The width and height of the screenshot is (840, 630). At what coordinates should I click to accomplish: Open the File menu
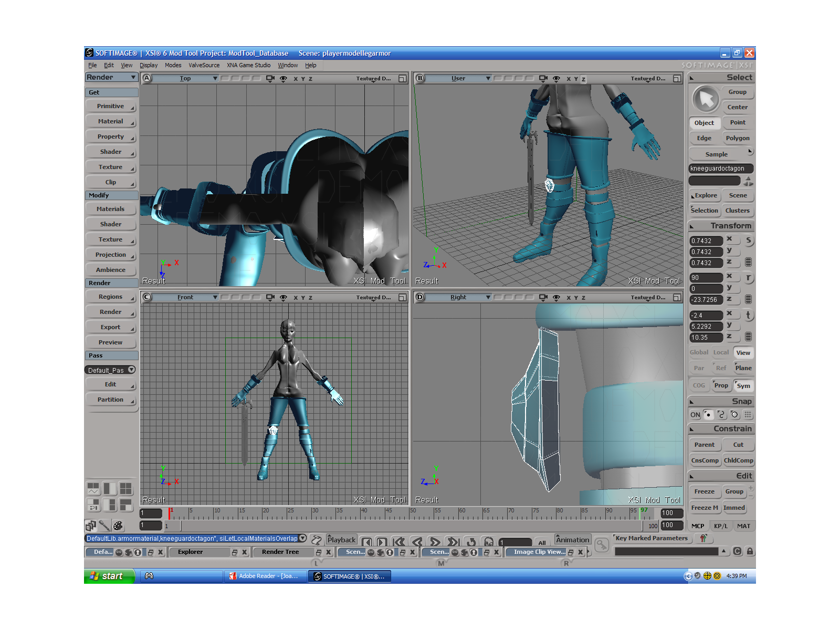pos(92,65)
